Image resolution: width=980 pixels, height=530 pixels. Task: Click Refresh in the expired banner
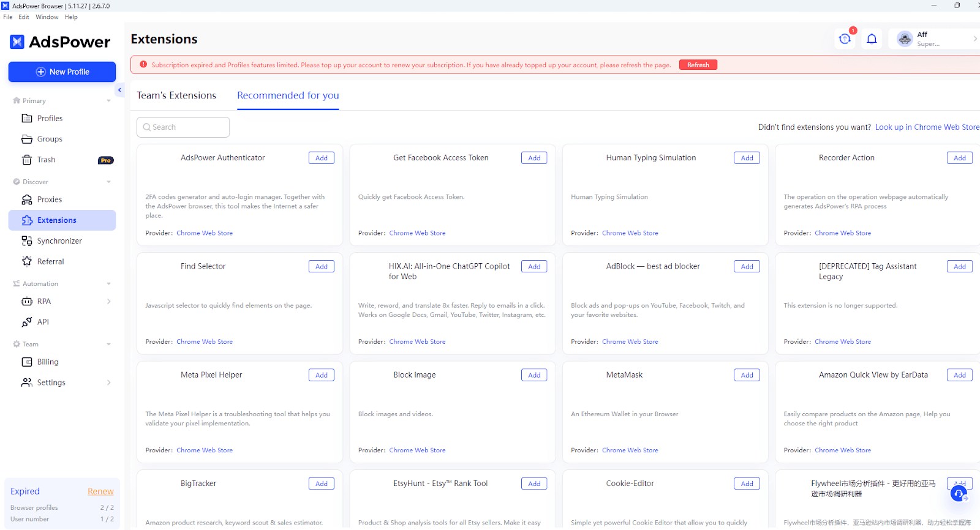[698, 65]
